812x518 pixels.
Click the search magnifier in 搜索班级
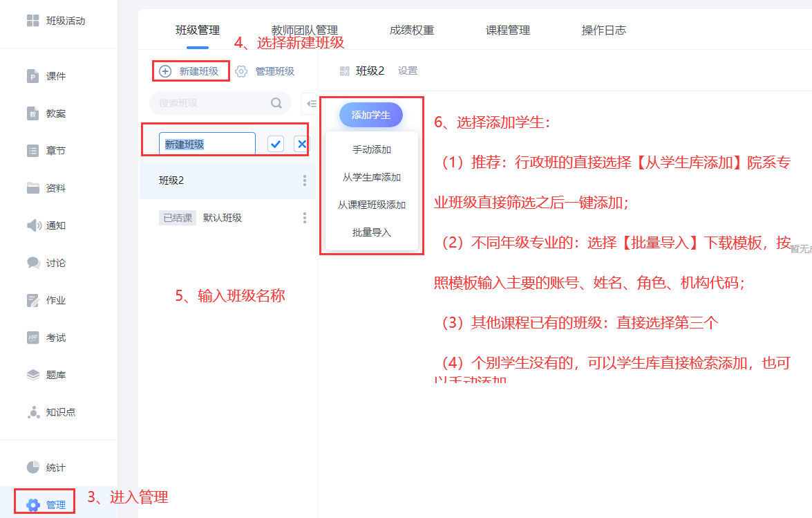coord(276,103)
